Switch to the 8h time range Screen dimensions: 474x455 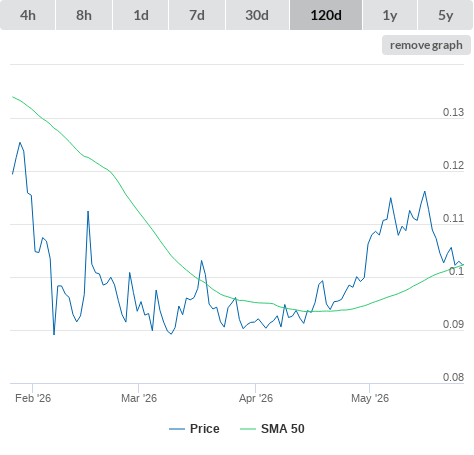(x=84, y=15)
